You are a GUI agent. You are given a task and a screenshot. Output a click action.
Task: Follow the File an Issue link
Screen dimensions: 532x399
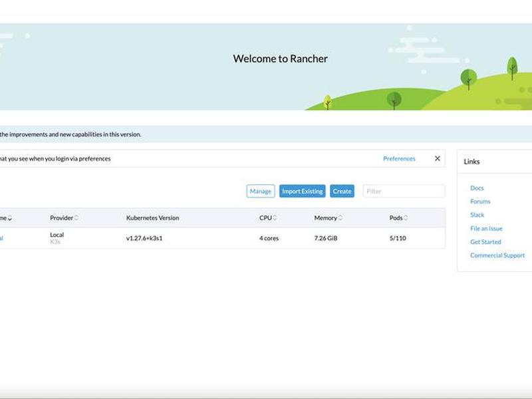pos(486,228)
